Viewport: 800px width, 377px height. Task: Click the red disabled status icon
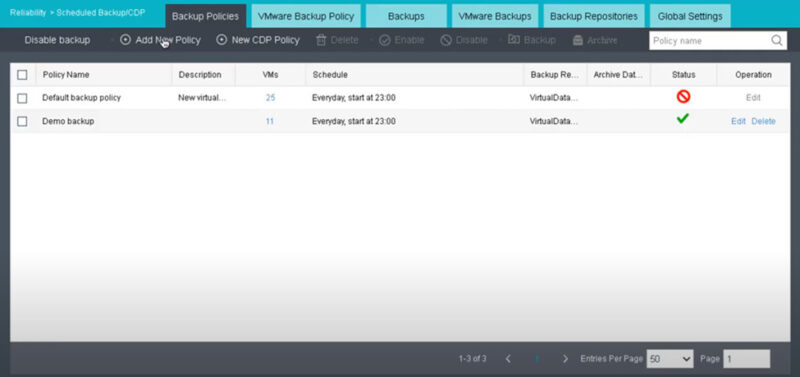[x=683, y=96]
